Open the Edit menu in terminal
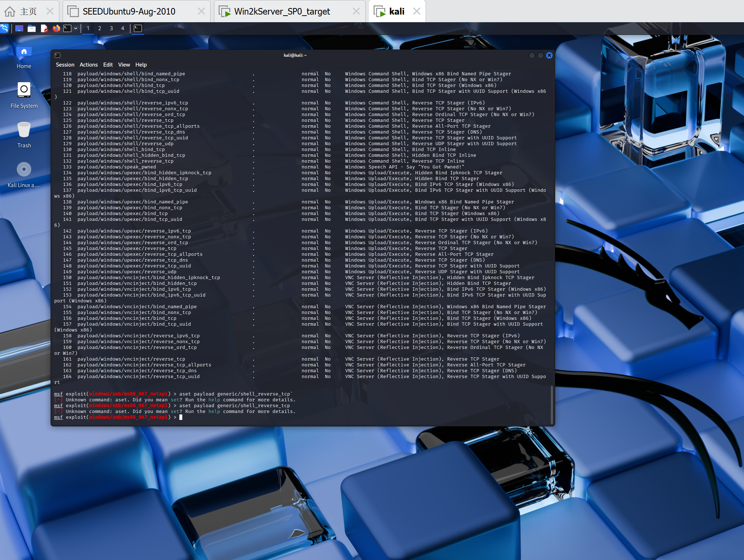This screenshot has width=744, height=560. (108, 65)
